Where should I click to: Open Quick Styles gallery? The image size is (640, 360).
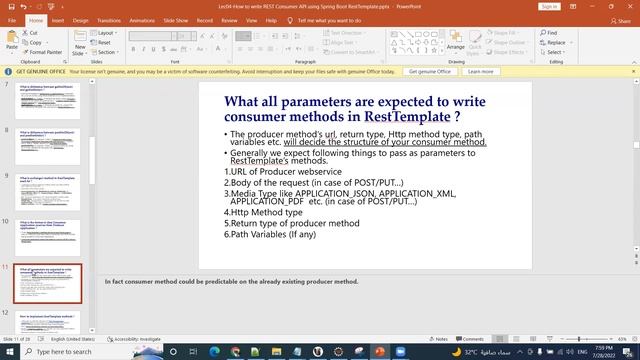tap(474, 43)
